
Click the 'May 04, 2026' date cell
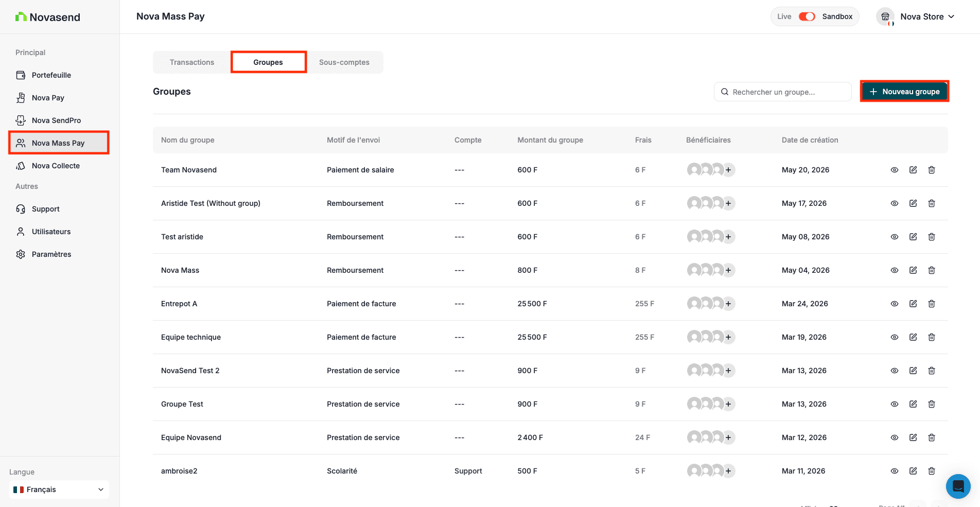pyautogui.click(x=806, y=270)
